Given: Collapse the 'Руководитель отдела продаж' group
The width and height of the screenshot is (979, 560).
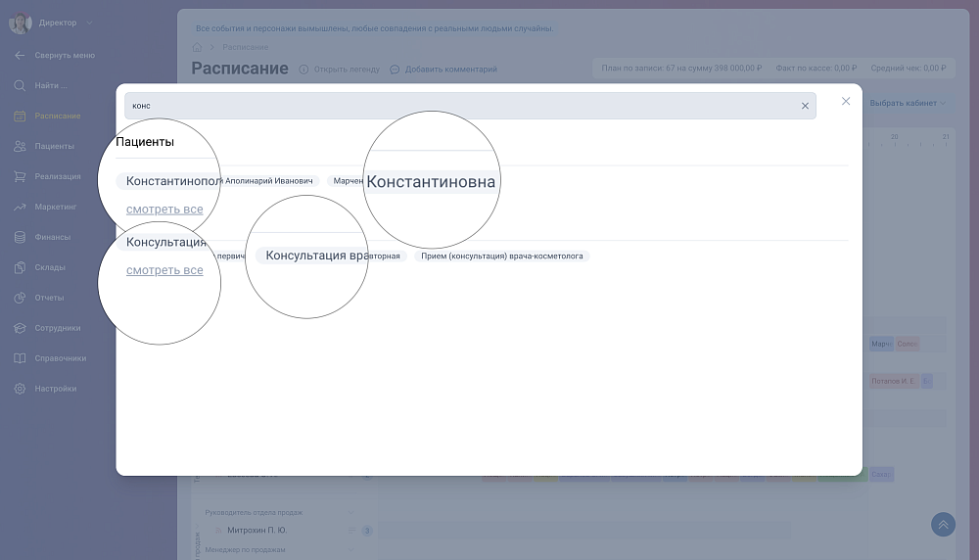Looking at the screenshot, I should pos(350,512).
